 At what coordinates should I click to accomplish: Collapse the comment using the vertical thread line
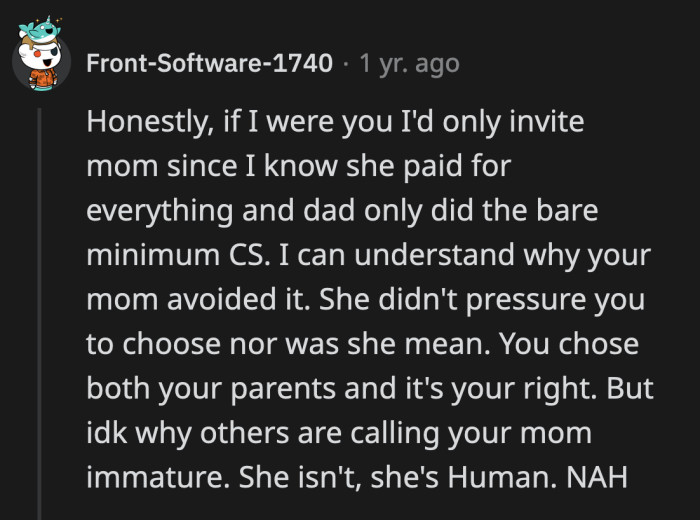[x=41, y=300]
